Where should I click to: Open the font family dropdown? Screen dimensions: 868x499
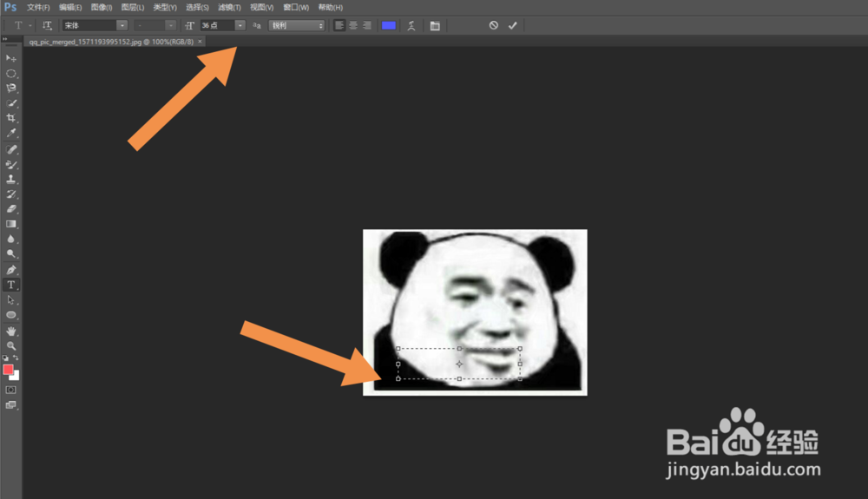(122, 25)
